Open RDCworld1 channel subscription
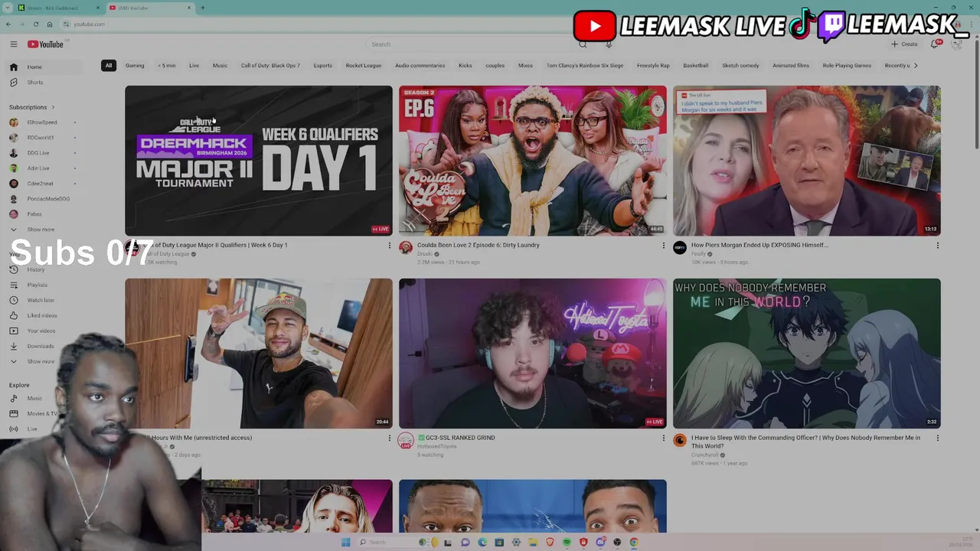 (x=46, y=138)
